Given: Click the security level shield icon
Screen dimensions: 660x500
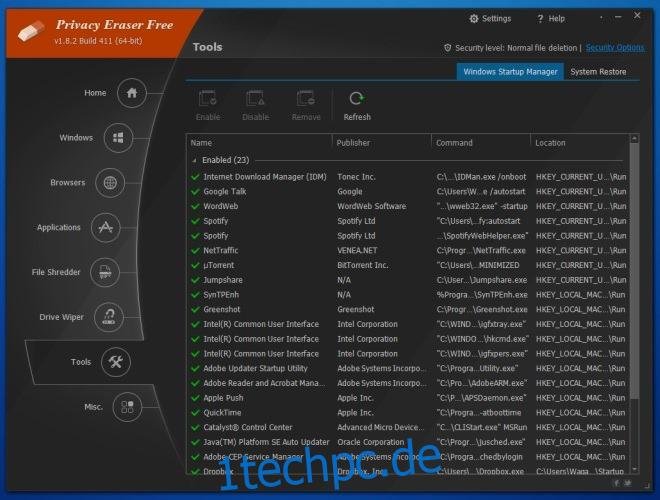Looking at the screenshot, I should click(447, 48).
